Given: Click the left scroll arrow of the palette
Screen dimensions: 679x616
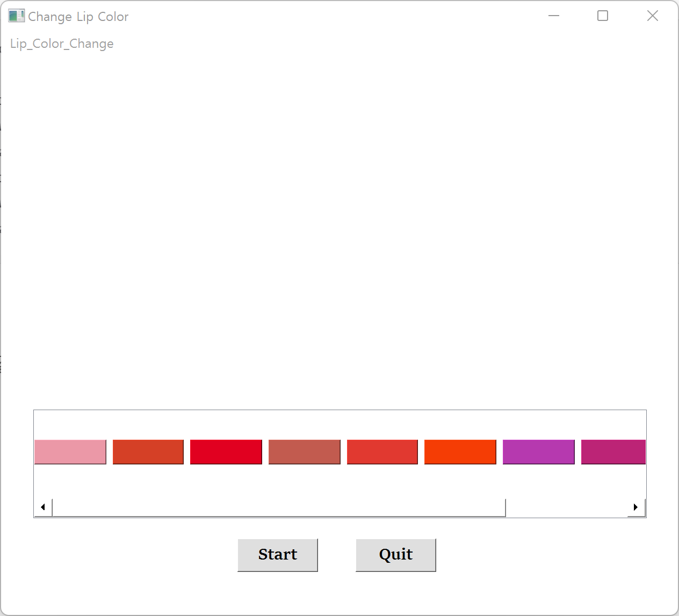Looking at the screenshot, I should pyautogui.click(x=42, y=507).
